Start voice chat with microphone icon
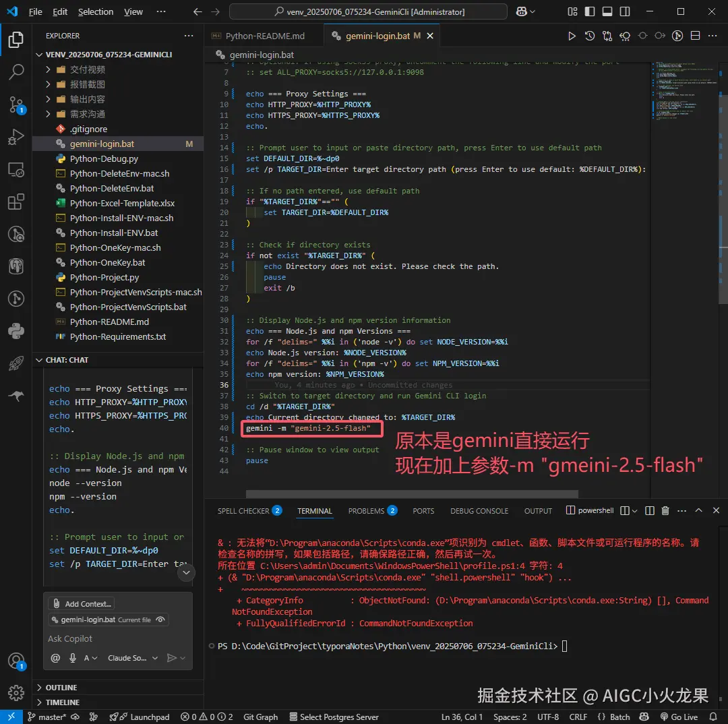The width and height of the screenshot is (728, 724). 73,657
